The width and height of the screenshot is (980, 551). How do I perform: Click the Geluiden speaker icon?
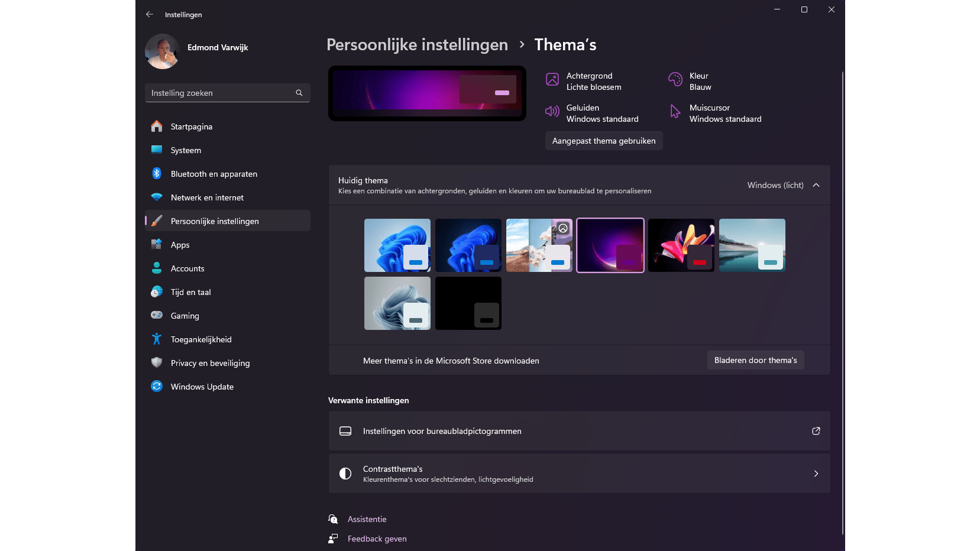[x=552, y=112]
